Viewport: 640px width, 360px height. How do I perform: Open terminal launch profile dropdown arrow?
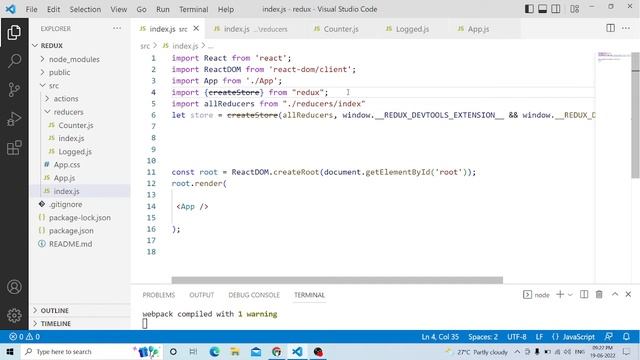(x=570, y=295)
